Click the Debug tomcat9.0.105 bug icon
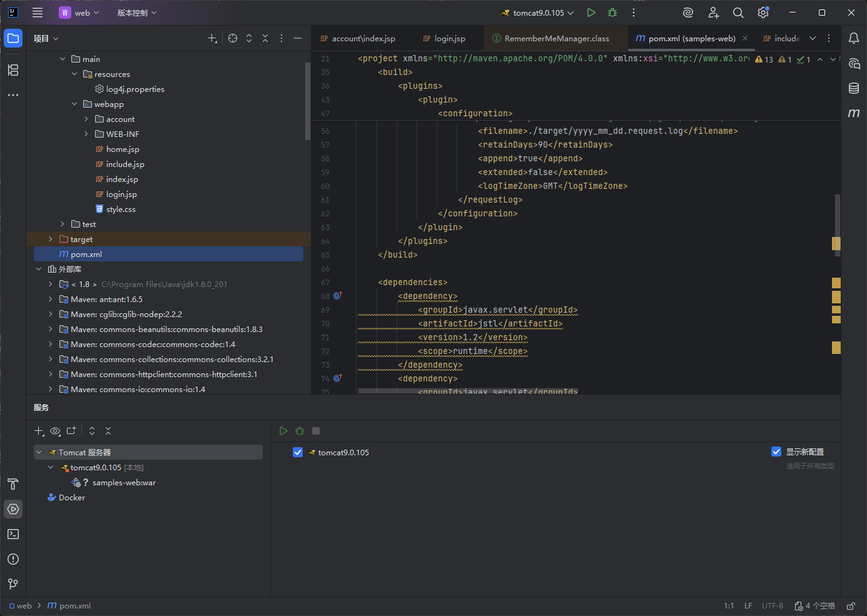867x616 pixels. tap(612, 13)
